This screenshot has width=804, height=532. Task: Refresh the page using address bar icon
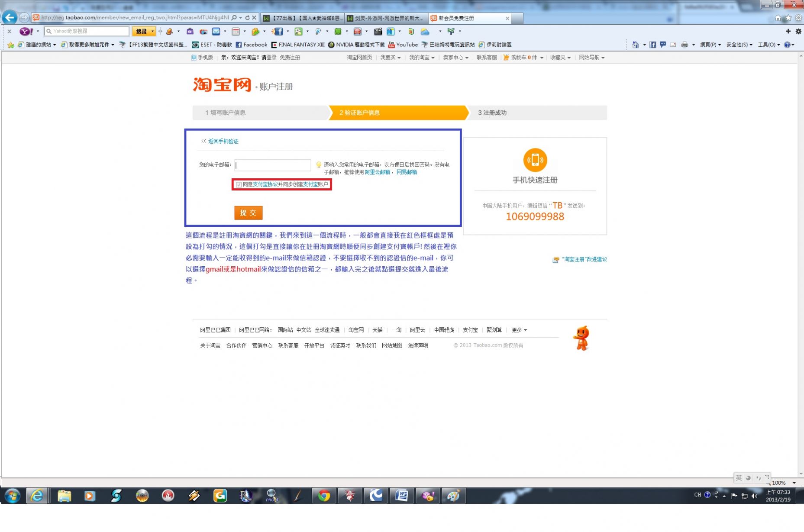247,18
